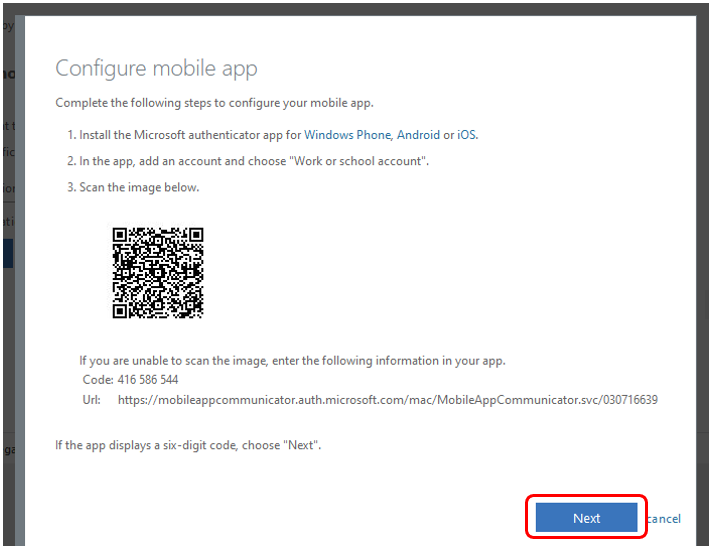Open the Windows Phone authenticator link

347,135
